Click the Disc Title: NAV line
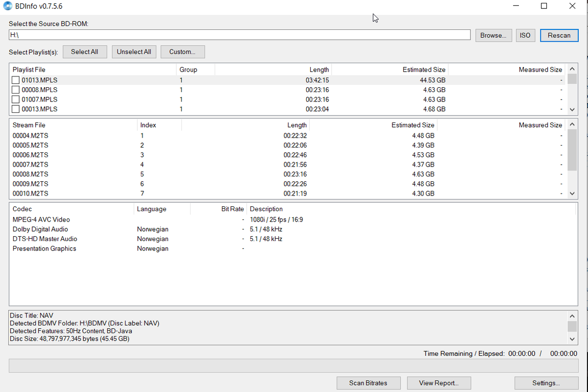The image size is (588, 392). (x=31, y=316)
